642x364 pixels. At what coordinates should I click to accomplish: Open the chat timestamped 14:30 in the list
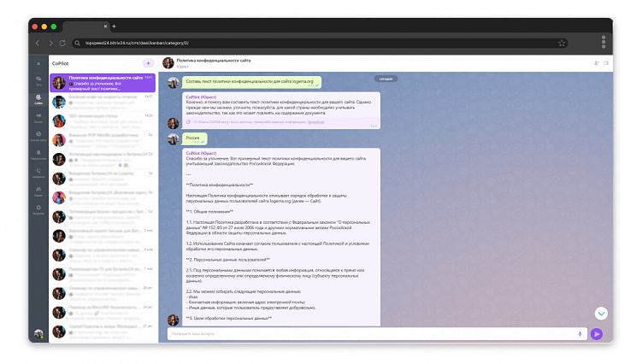(x=103, y=121)
